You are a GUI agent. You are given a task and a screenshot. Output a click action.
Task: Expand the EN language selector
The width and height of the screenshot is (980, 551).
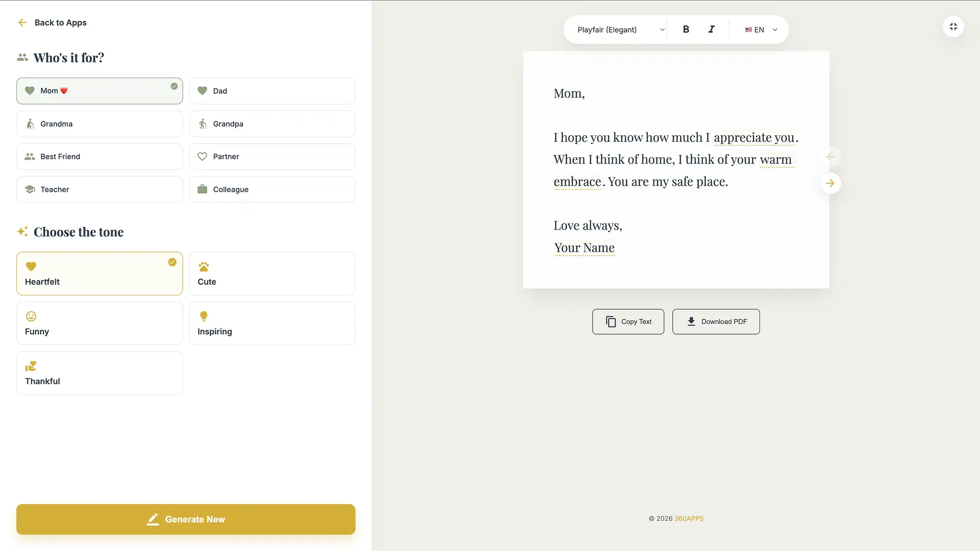point(761,30)
